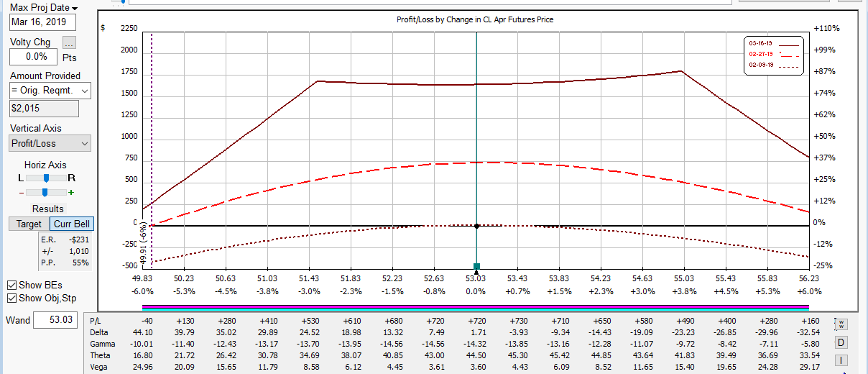Click the +110% label on the right-hand axis
This screenshot has height=374, width=868.
(x=826, y=28)
